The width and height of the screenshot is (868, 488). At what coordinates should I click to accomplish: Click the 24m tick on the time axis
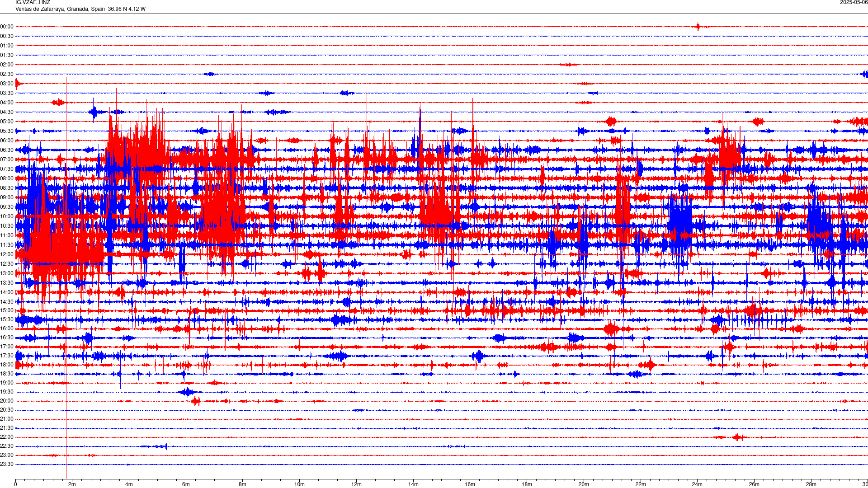697,484
